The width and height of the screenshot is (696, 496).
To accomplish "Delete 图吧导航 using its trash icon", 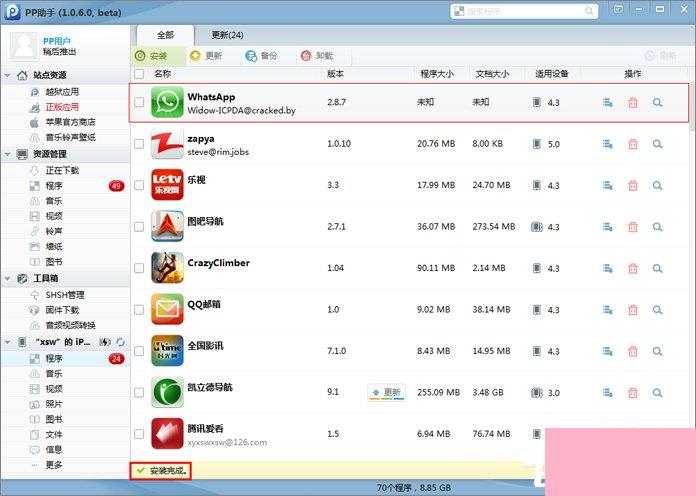I will 633,227.
